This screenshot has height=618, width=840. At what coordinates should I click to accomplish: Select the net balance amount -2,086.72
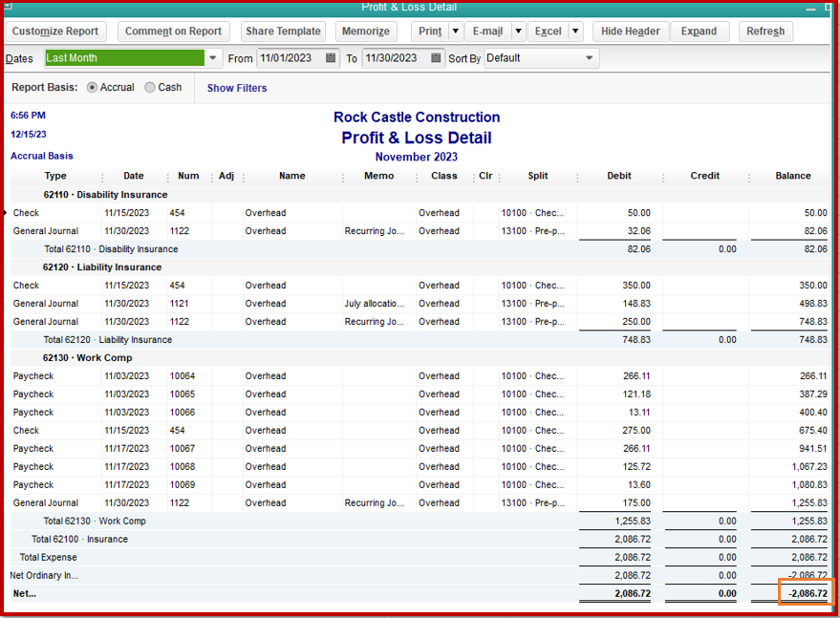pyautogui.click(x=807, y=593)
